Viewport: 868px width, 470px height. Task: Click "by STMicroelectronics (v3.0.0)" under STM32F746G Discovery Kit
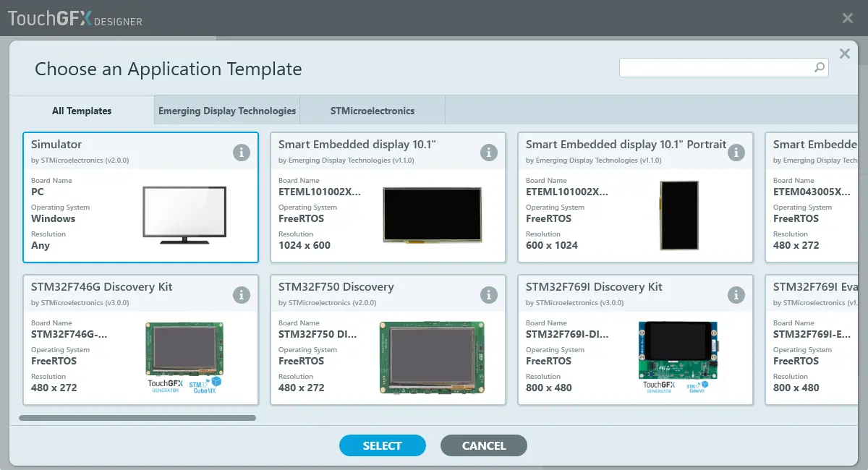80,303
